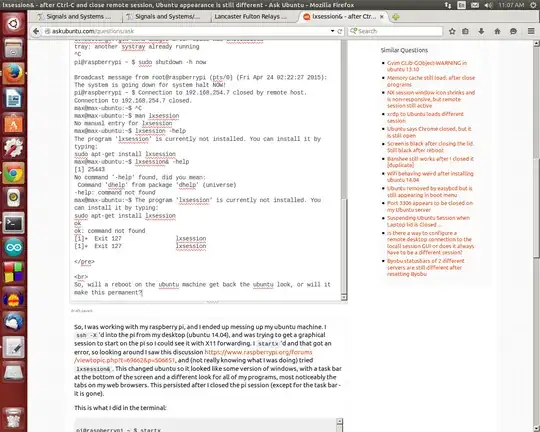Image resolution: width=540 pixels, height=432 pixels.
Task: Open 'Ubuntu says Chrome closed' question
Action: [x=429, y=132]
